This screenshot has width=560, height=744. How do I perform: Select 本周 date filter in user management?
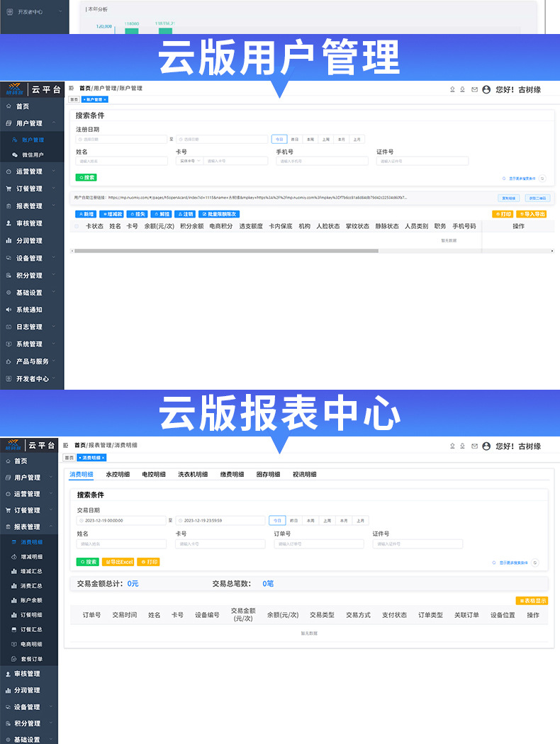[310, 139]
